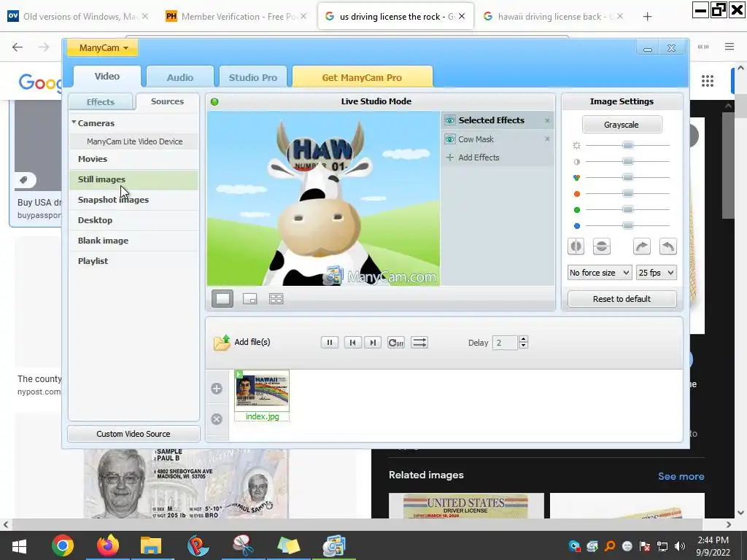
Task: Select Blank image source
Action: (134, 241)
